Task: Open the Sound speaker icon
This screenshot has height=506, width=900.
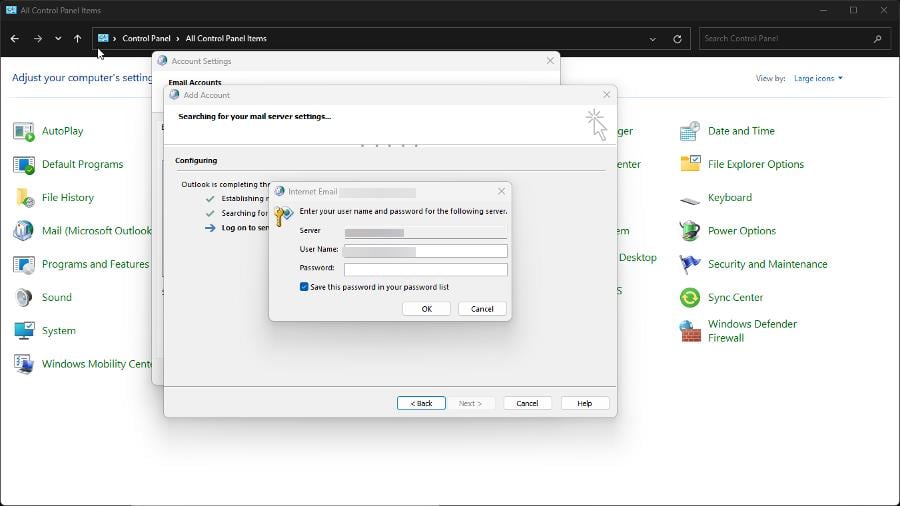Action: [24, 298]
